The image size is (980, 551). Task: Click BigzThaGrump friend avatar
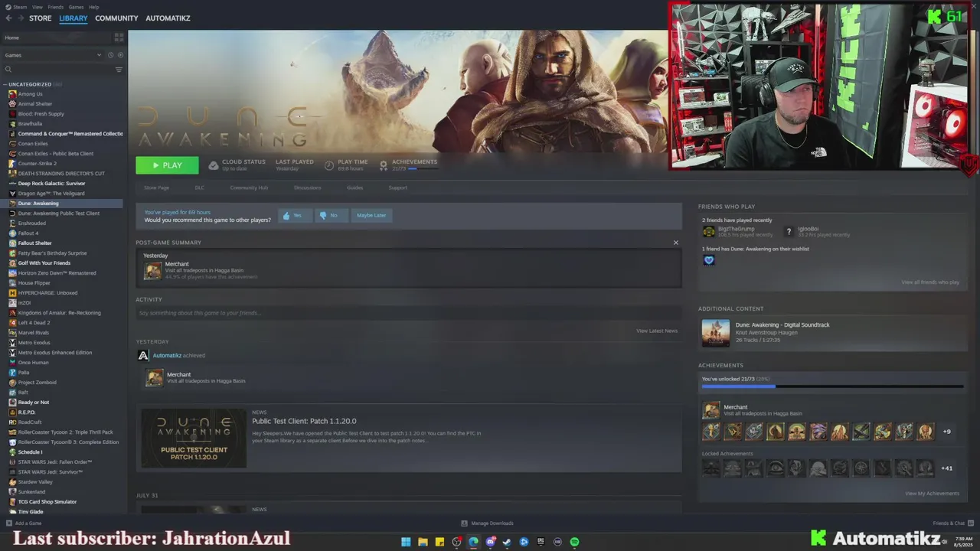point(709,231)
